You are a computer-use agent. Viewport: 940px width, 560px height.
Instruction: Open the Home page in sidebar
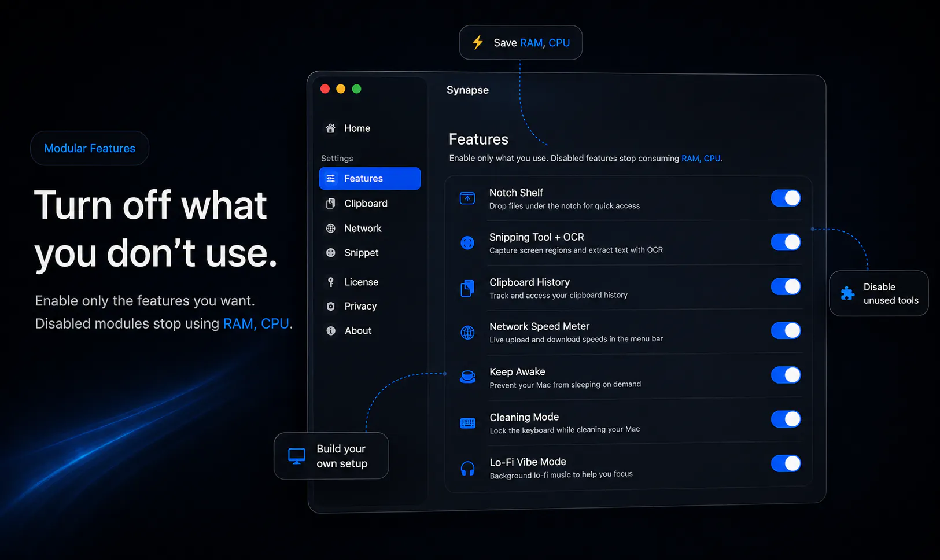tap(370, 128)
